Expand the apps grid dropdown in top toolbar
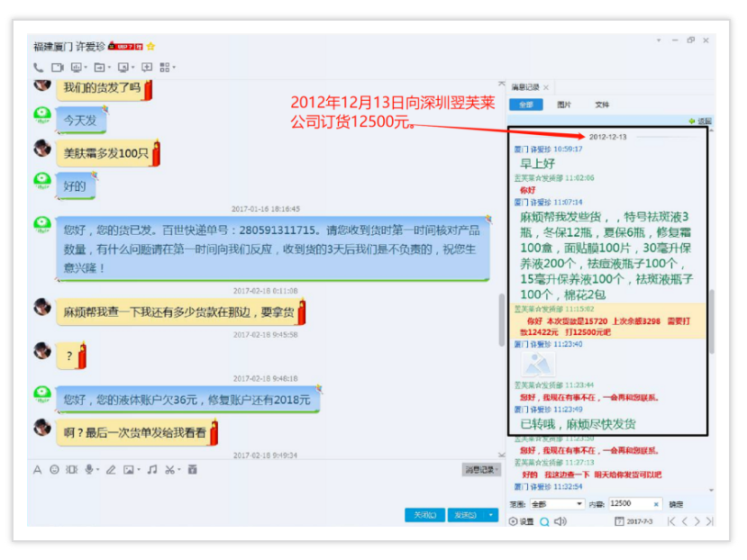 (168, 68)
